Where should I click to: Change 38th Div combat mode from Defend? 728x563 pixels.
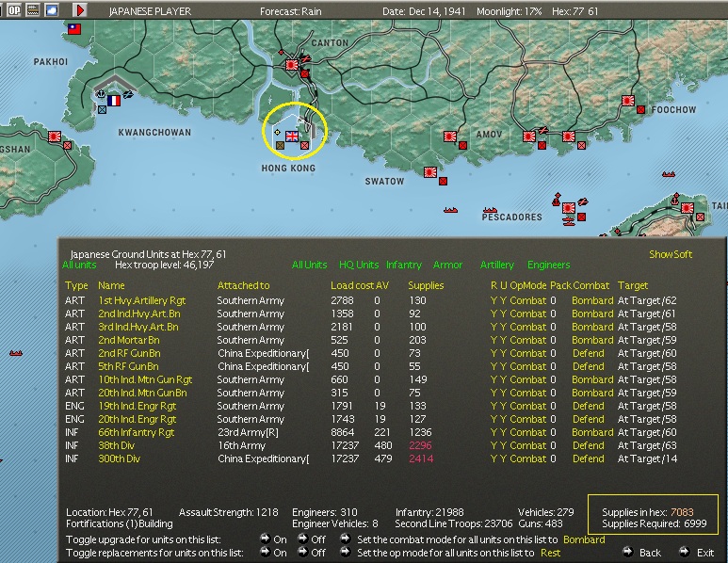(588, 445)
